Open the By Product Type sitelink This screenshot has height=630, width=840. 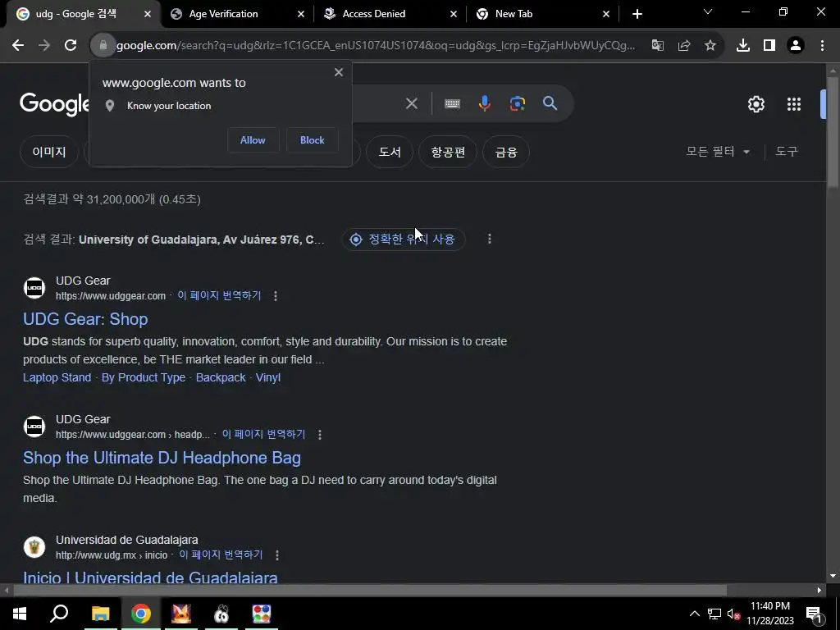(144, 377)
